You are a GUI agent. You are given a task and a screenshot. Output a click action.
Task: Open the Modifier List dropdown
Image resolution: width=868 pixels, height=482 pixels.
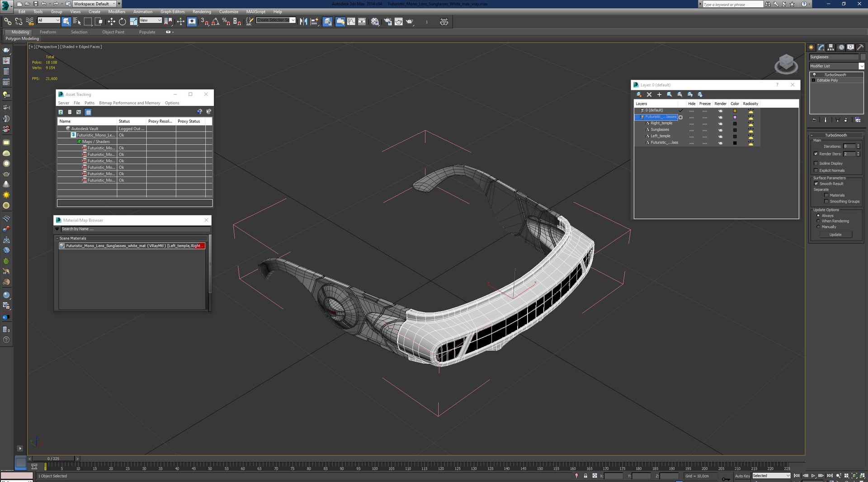[x=861, y=66]
